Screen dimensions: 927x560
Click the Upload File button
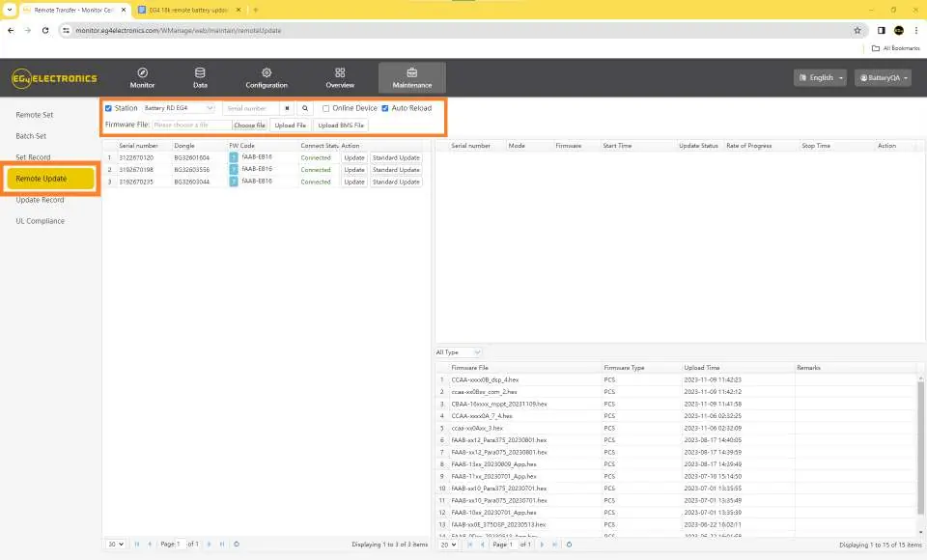pos(291,126)
